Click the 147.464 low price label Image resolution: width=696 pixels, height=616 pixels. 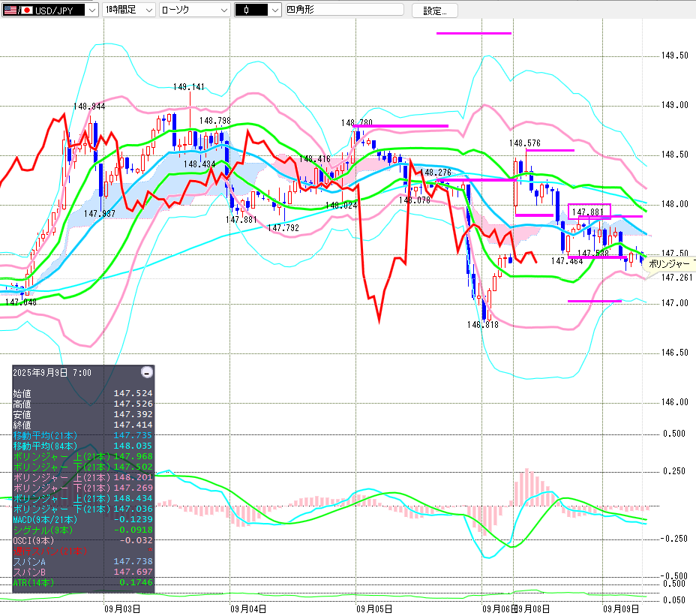[567, 262]
